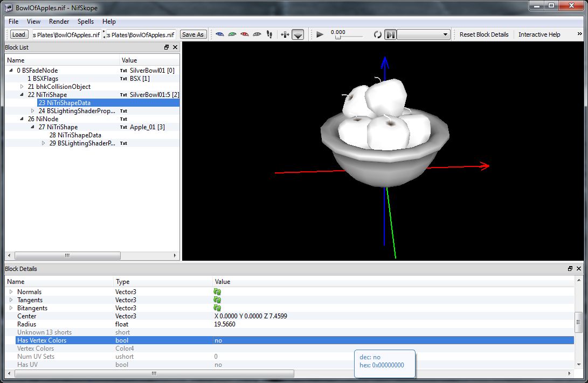Select the 28 NiTriShapeData block
588x383 pixels.
[75, 135]
